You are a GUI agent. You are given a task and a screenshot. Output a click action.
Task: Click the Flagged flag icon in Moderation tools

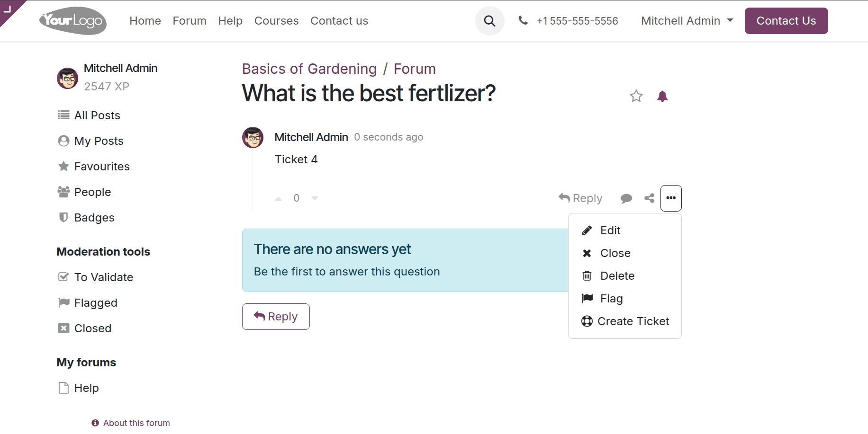(63, 302)
